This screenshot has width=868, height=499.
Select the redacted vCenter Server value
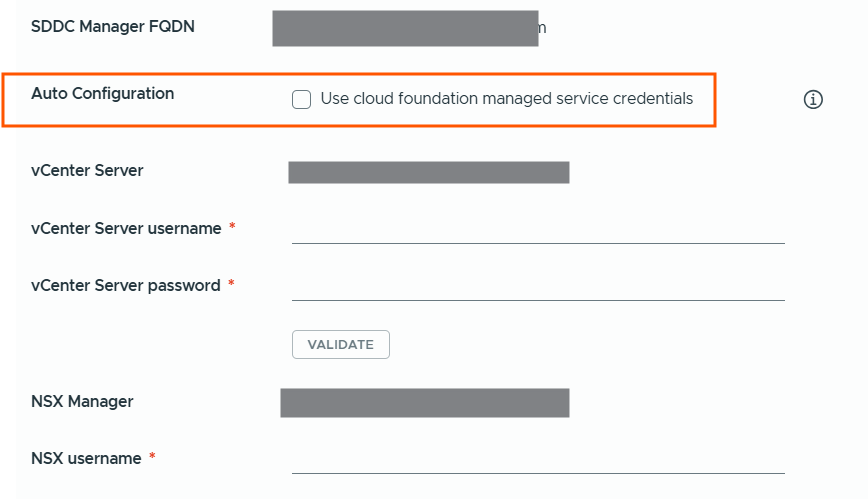coord(428,172)
